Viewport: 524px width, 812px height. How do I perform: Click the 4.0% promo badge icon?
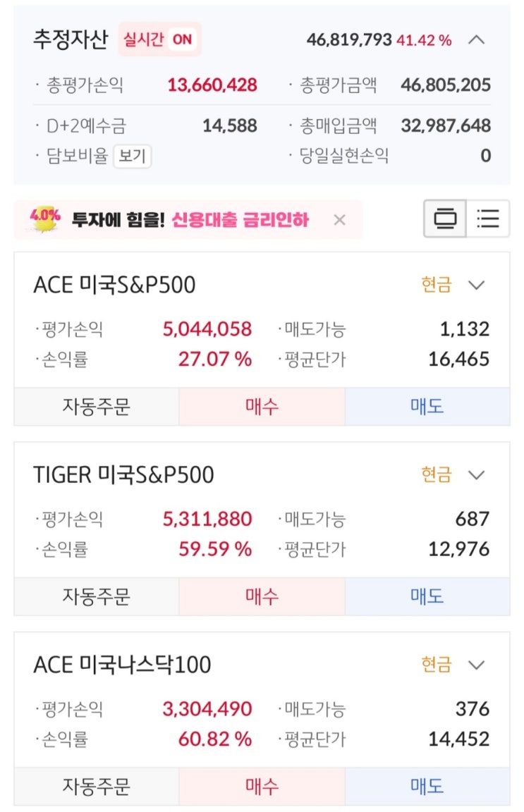click(x=45, y=219)
